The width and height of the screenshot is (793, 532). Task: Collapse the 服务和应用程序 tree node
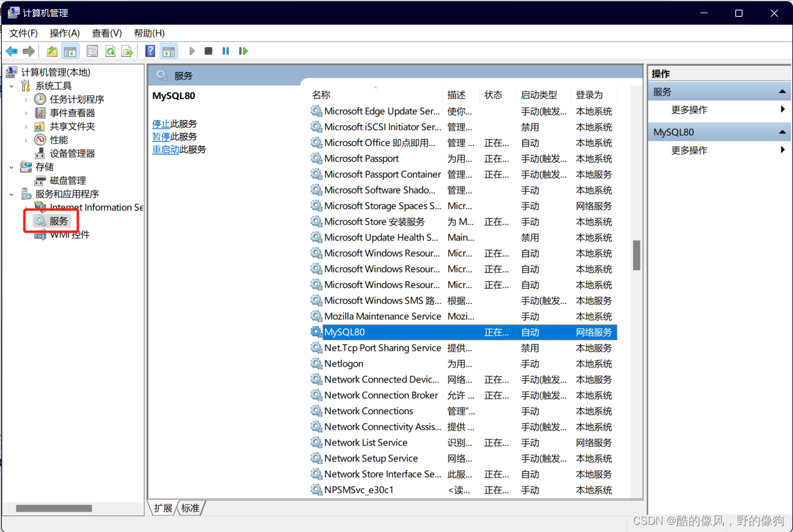pyautogui.click(x=12, y=194)
